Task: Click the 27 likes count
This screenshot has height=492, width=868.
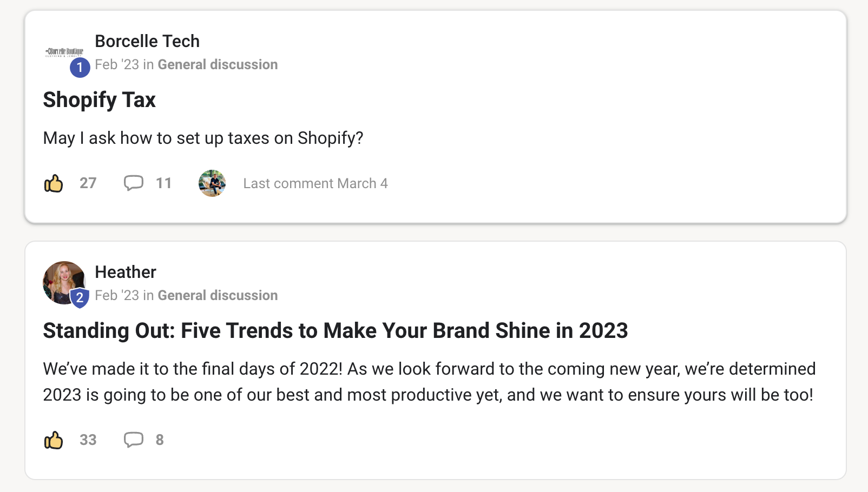Action: click(88, 183)
